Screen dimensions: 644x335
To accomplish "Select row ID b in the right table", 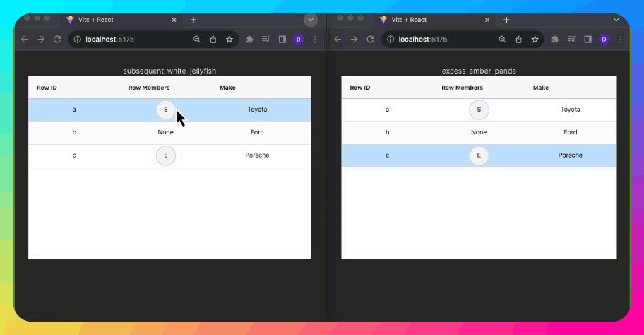I will [387, 132].
